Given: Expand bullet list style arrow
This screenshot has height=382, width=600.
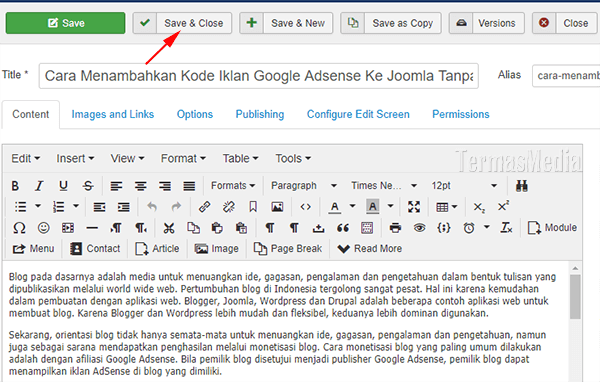Looking at the screenshot, I should pos(38,206).
